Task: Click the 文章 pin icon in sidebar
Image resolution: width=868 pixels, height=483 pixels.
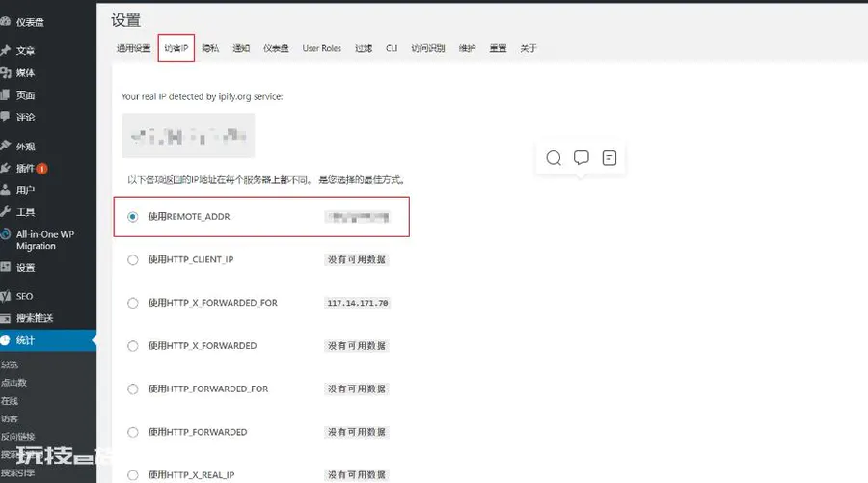Action: click(x=6, y=50)
